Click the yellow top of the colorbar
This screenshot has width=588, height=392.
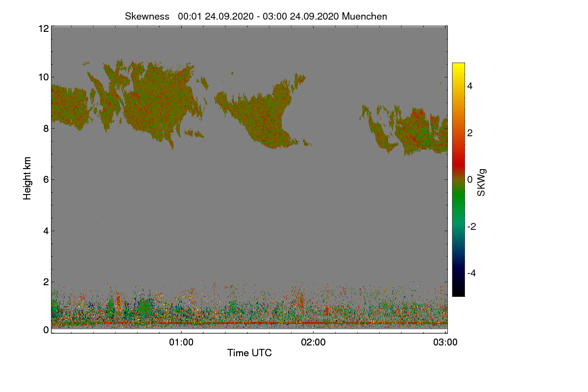[458, 67]
